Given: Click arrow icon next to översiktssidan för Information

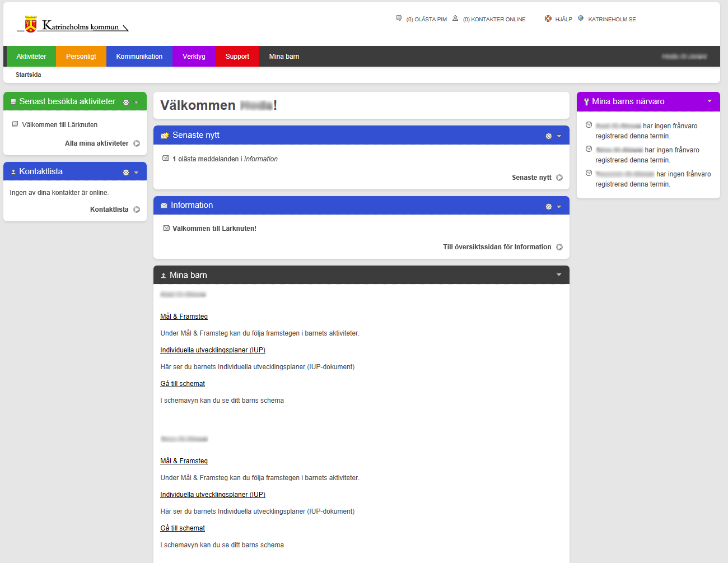Looking at the screenshot, I should 559,247.
